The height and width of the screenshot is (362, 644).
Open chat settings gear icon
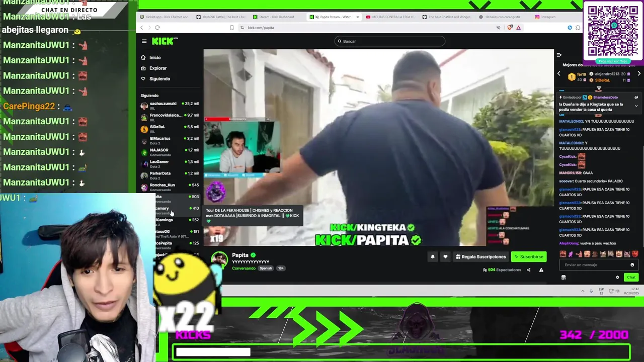click(617, 278)
